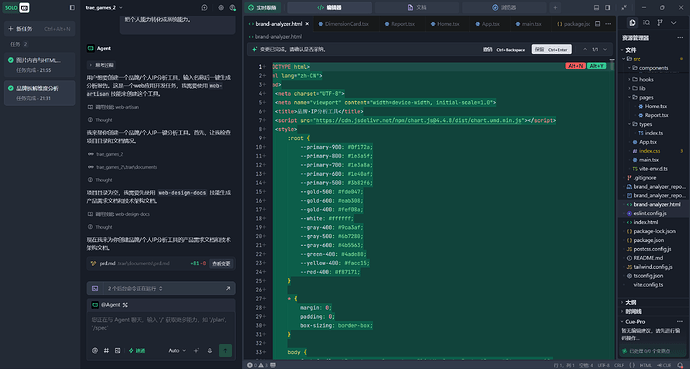Toggle the right side panel layout icon

point(608,7)
